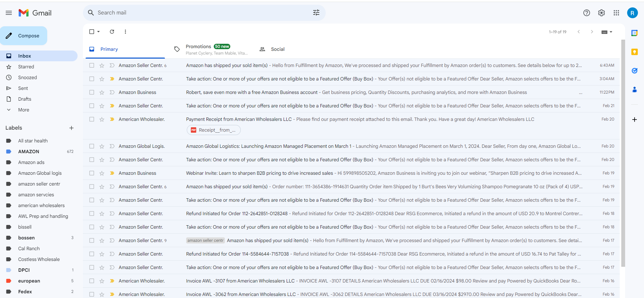644x298 pixels.
Task: Open the More options three-dot menu
Action: (x=125, y=32)
